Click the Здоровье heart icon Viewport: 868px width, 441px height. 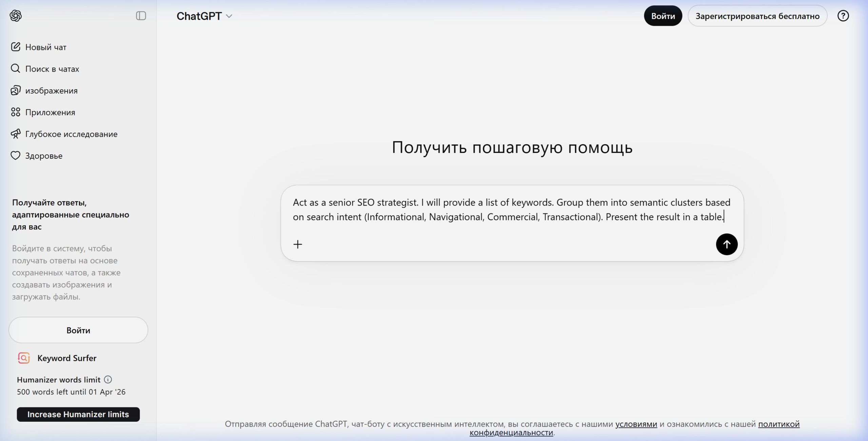click(16, 155)
